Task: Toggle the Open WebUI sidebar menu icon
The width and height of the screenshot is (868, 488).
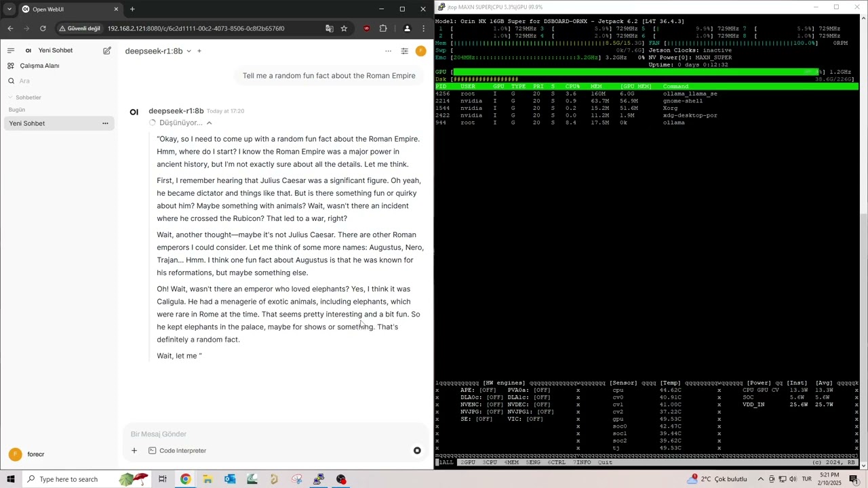Action: (x=11, y=50)
